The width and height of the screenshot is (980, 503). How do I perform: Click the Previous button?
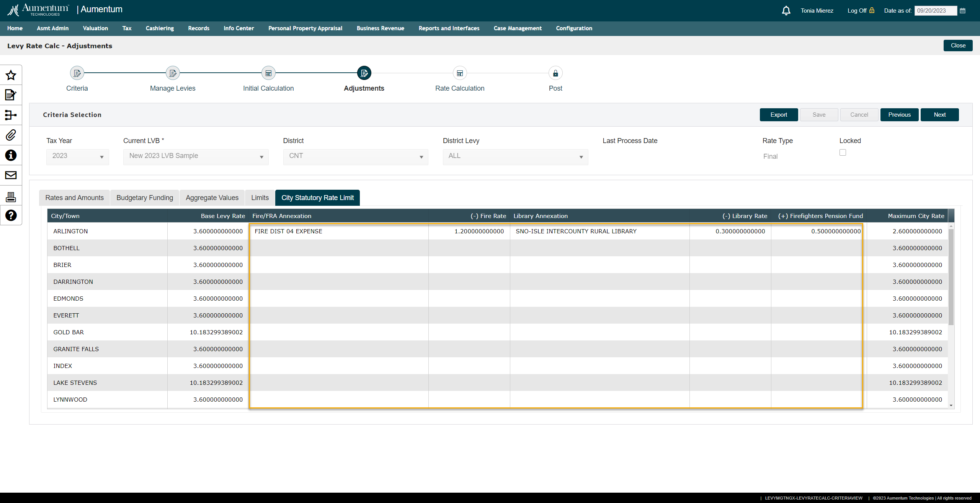(899, 115)
